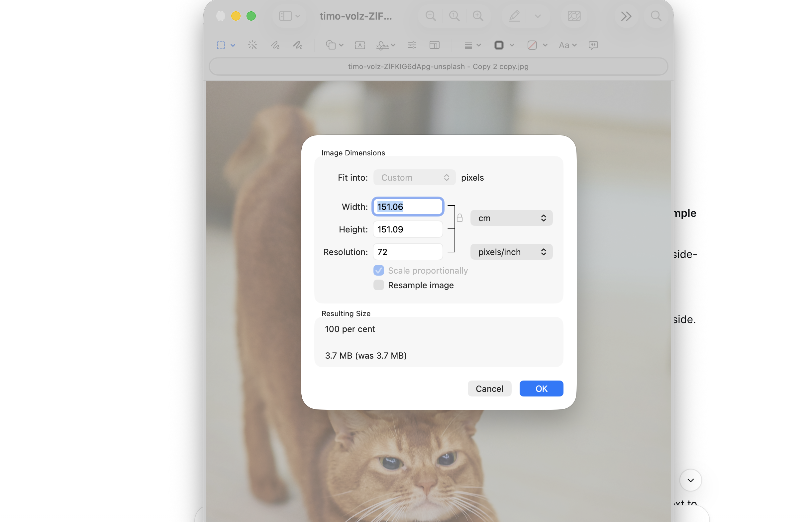Image resolution: width=812 pixels, height=522 pixels.
Task: Click the green full-screen window button
Action: [251, 16]
